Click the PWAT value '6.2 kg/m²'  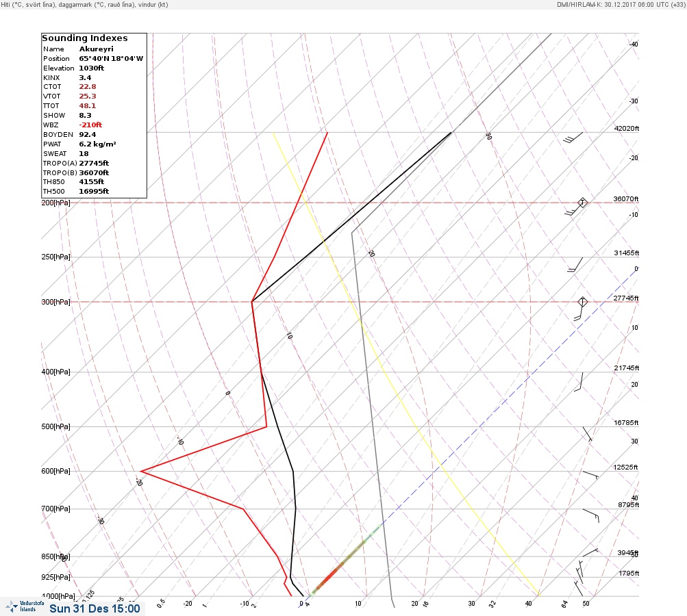(98, 144)
